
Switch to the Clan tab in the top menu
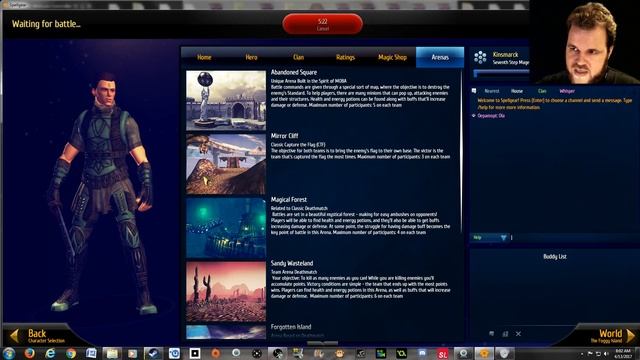(x=298, y=58)
